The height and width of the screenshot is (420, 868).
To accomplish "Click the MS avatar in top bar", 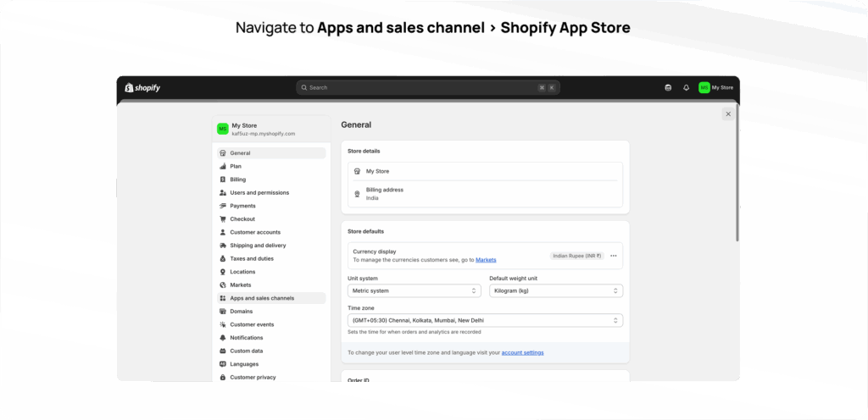I will tap(704, 87).
